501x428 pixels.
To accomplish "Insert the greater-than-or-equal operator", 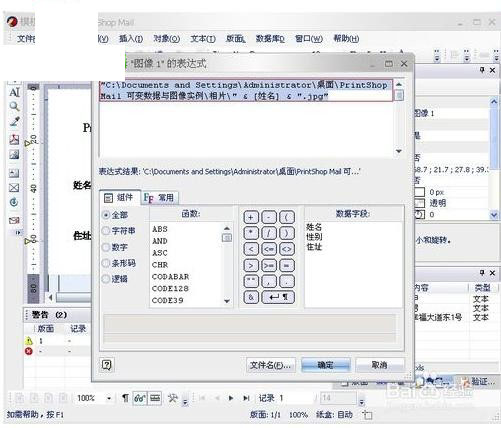I will point(269,266).
